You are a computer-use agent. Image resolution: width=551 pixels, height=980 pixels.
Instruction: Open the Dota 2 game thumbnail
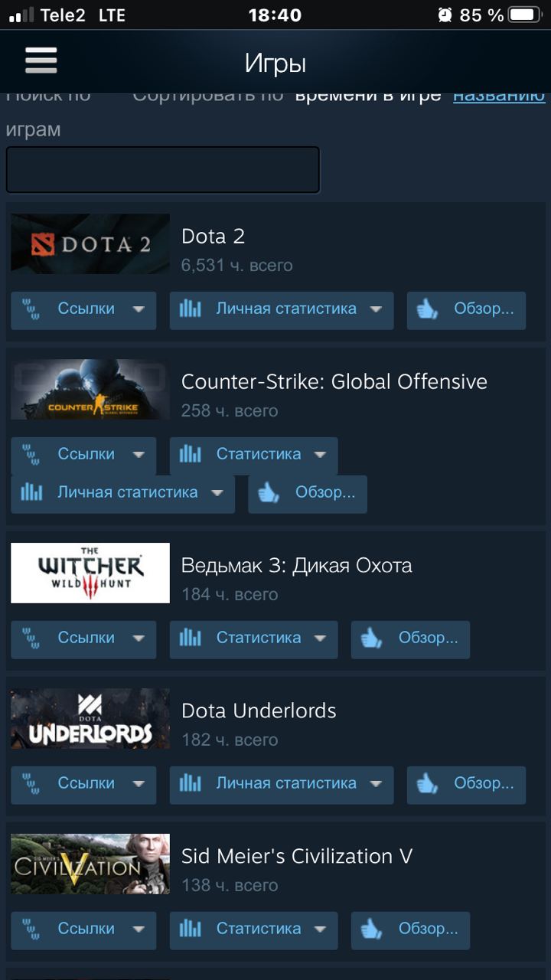(90, 243)
